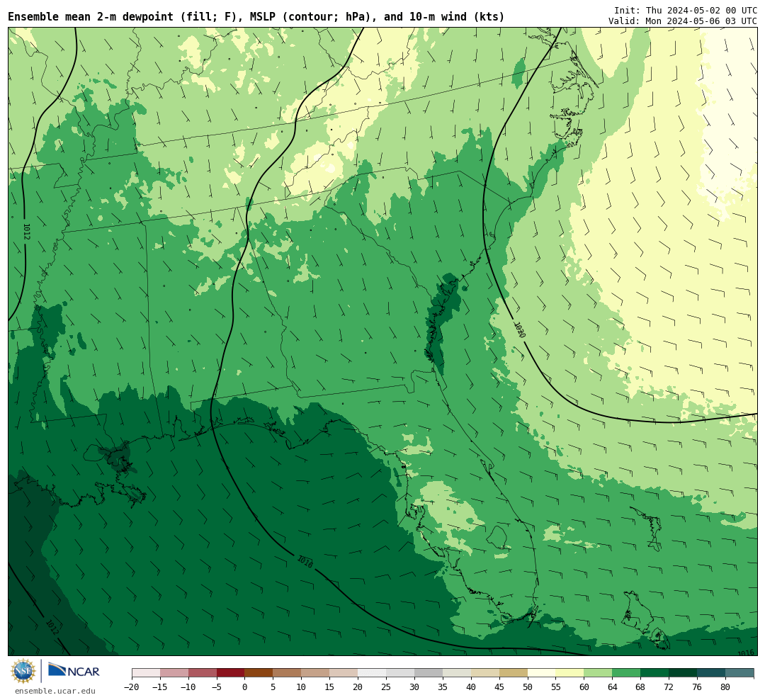Open the ensemble.ucar.edu link text
Image resolution: width=765 pixels, height=700 pixels.
tap(55, 691)
